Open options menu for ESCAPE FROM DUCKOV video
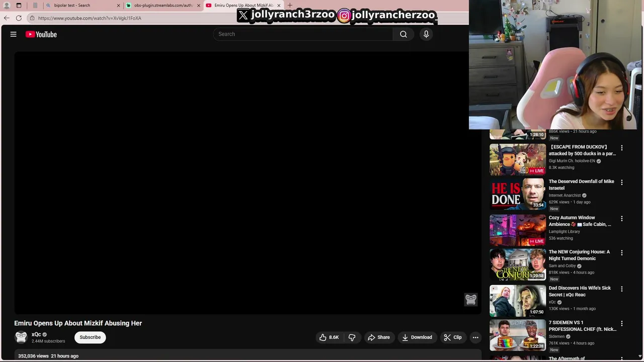Image resolution: width=644 pixels, height=362 pixels. 621,148
